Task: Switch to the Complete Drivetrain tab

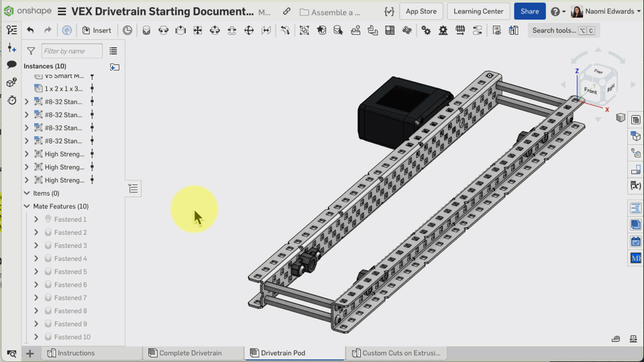Action: pyautogui.click(x=191, y=353)
